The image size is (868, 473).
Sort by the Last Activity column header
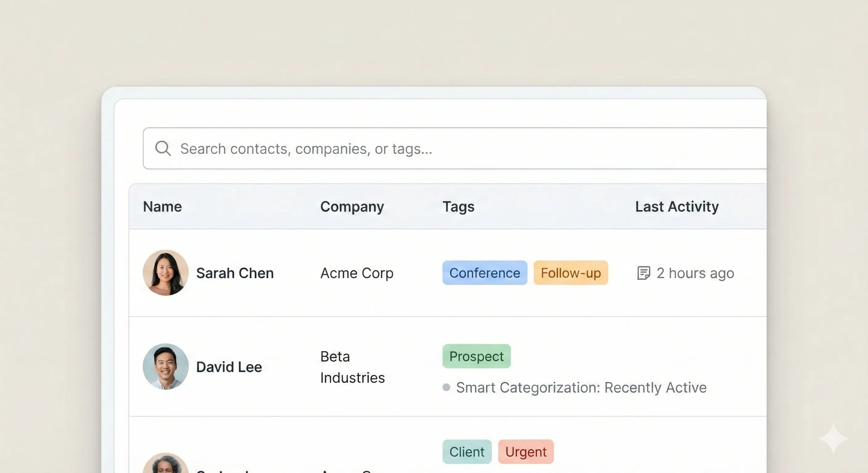pyautogui.click(x=677, y=206)
